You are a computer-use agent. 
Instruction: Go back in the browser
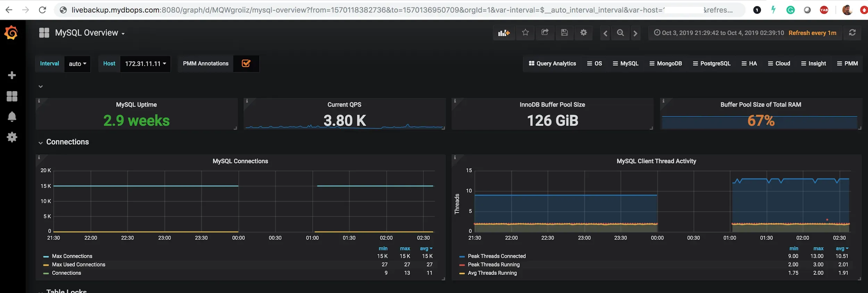click(9, 10)
